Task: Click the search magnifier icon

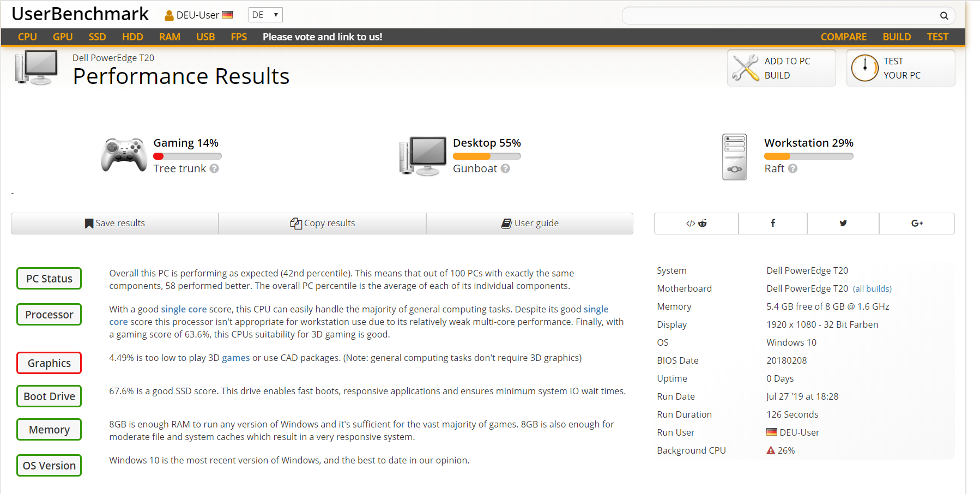Action: point(944,16)
